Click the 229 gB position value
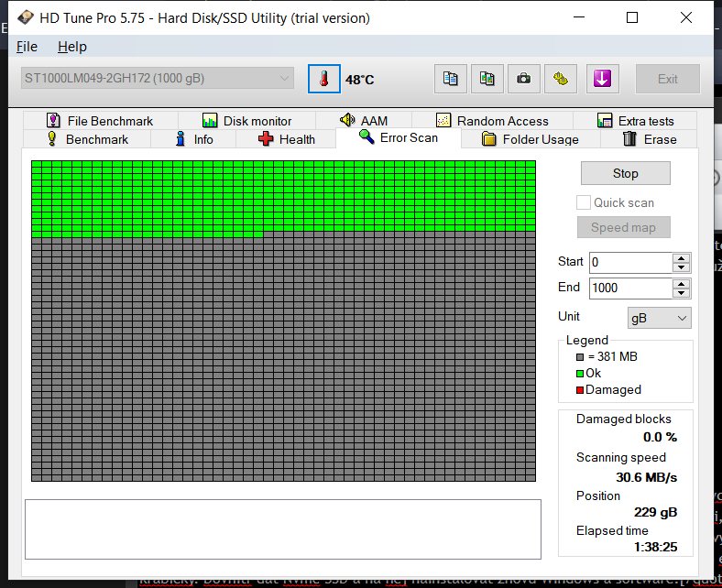Viewport: 722px width, 588px height. click(x=655, y=512)
